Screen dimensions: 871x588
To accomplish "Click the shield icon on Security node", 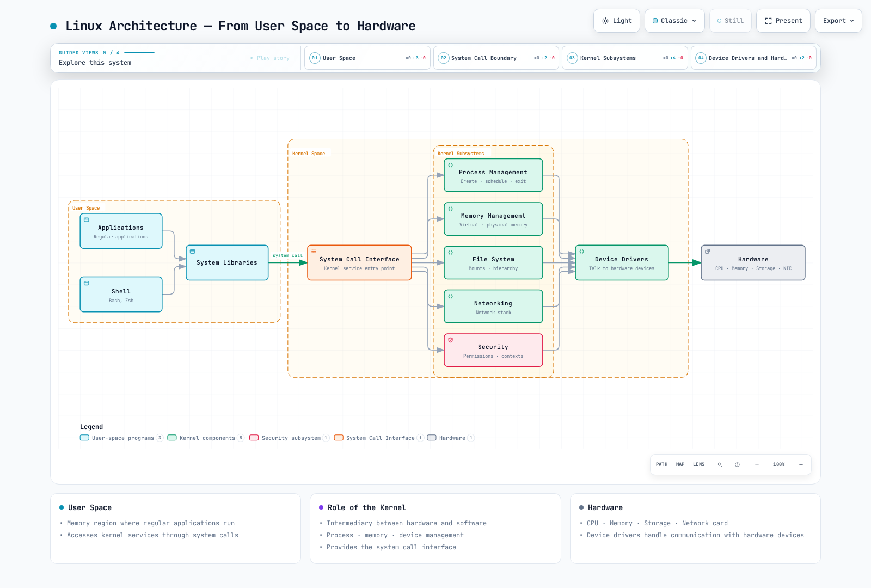I will (x=451, y=340).
